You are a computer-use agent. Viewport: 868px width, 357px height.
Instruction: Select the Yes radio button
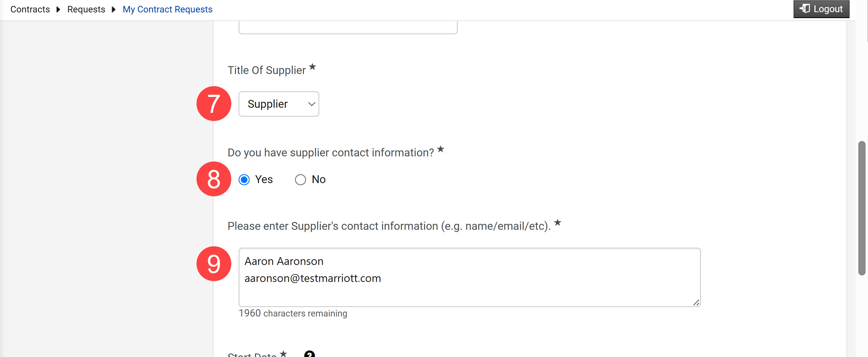(x=244, y=180)
